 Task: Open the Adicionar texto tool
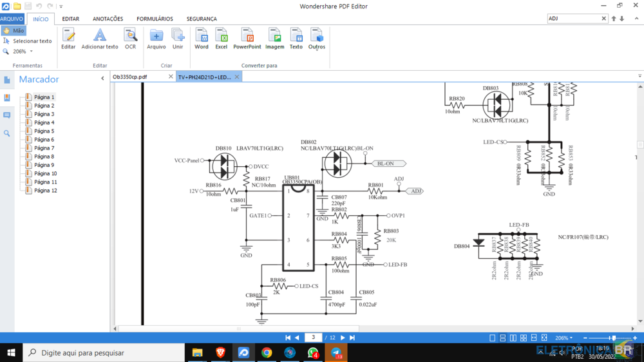(x=100, y=38)
